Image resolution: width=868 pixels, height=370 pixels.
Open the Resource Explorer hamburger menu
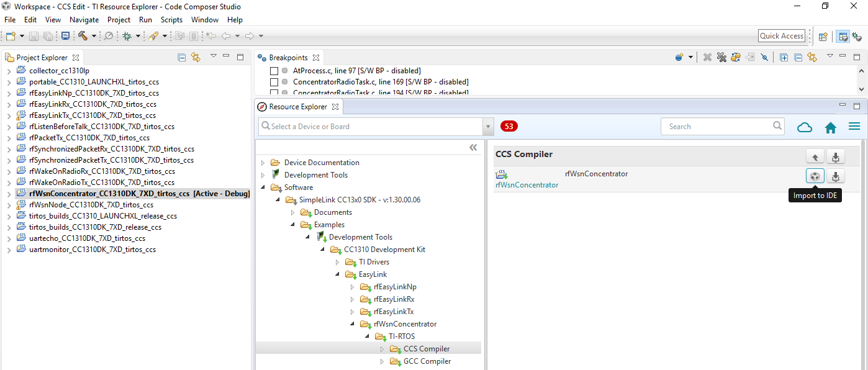click(x=854, y=126)
